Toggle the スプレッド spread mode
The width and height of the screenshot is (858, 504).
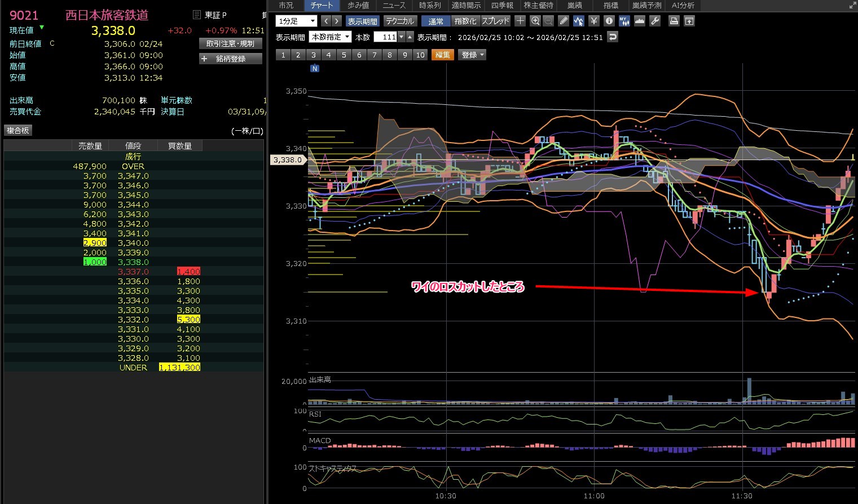click(495, 21)
